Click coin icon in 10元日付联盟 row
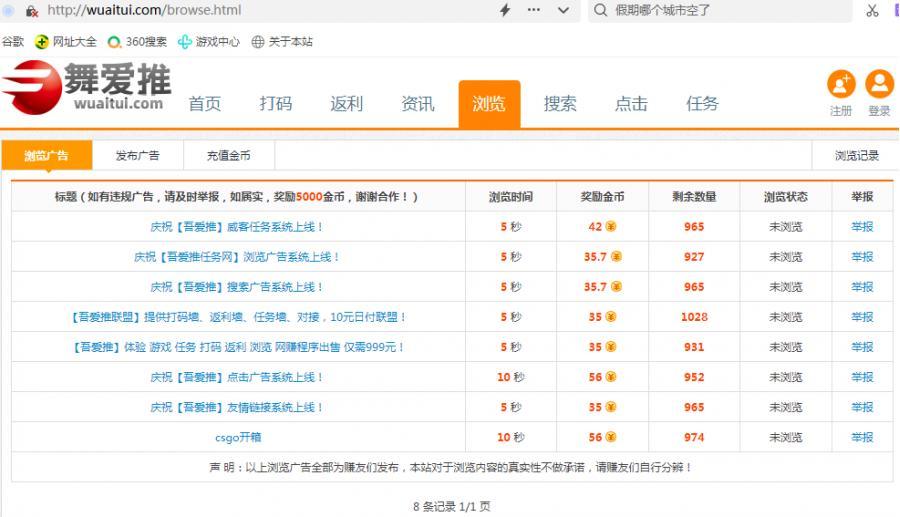The width and height of the screenshot is (900, 517). (x=611, y=317)
